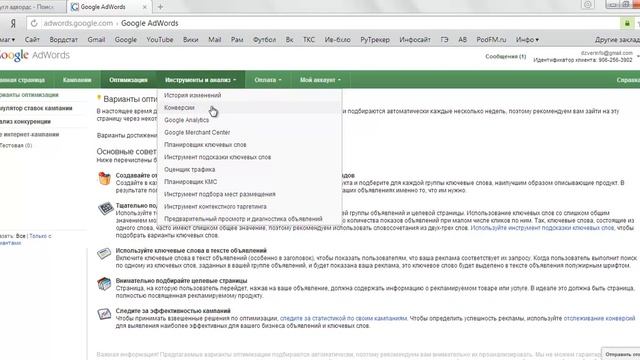This screenshot has height=360, width=640.
Task: Open the 'Справка' help tab
Action: [x=628, y=80]
